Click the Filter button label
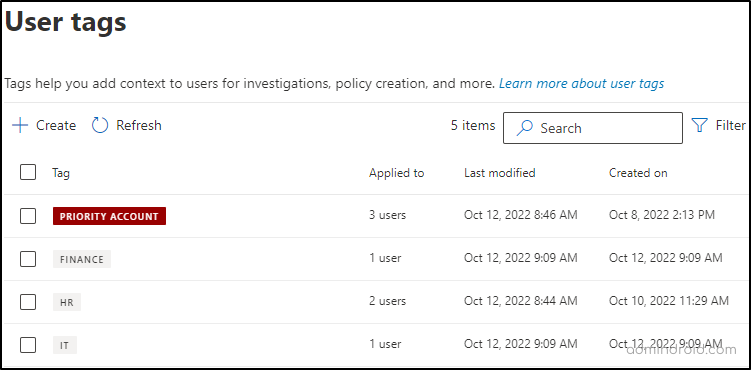The height and width of the screenshot is (370, 751). [x=730, y=126]
